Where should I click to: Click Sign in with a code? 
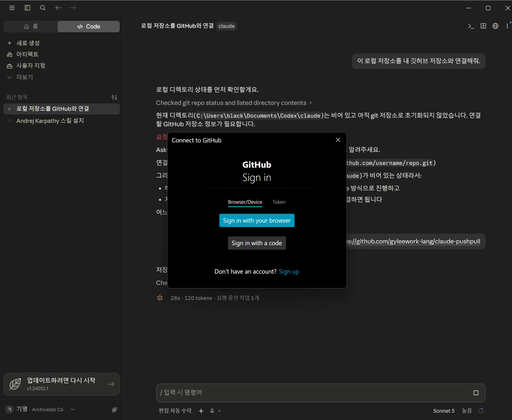pos(257,243)
